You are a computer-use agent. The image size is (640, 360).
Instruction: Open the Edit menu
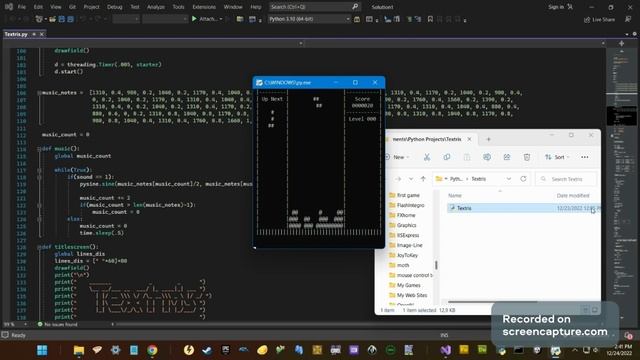point(38,7)
